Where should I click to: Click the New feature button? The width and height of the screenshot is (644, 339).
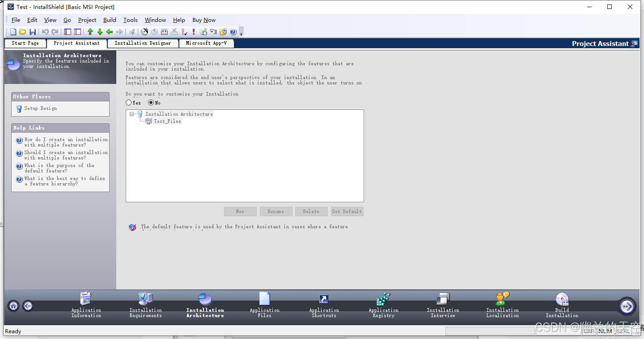coord(240,211)
